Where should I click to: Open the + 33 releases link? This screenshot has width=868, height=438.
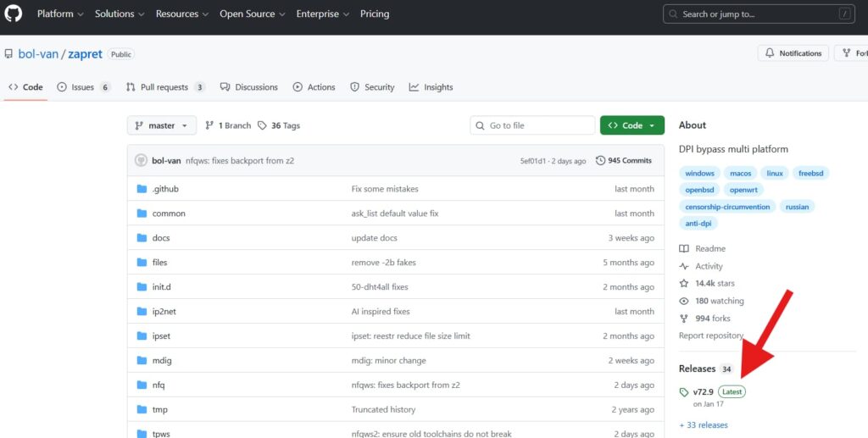[x=703, y=425]
